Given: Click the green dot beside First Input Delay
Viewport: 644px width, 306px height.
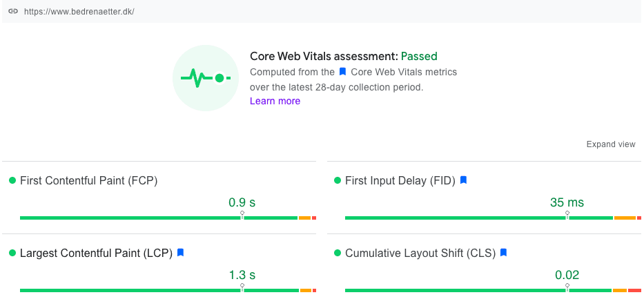Looking at the screenshot, I should (338, 181).
